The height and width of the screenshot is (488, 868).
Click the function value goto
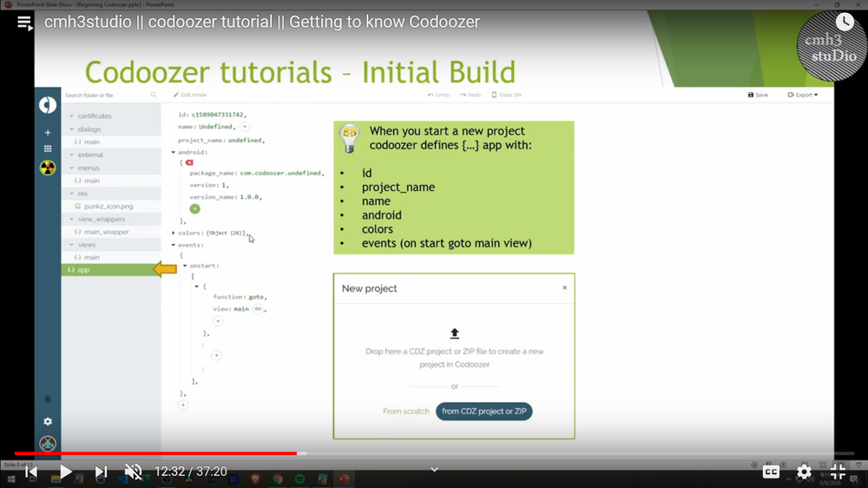(x=256, y=298)
